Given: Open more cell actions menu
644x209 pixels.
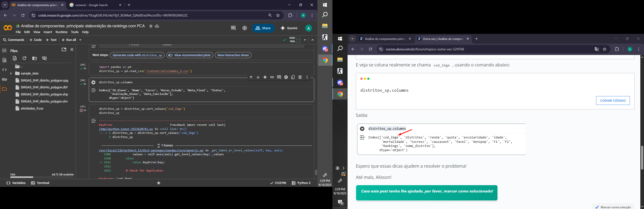Looking at the screenshot, I should (307, 78).
